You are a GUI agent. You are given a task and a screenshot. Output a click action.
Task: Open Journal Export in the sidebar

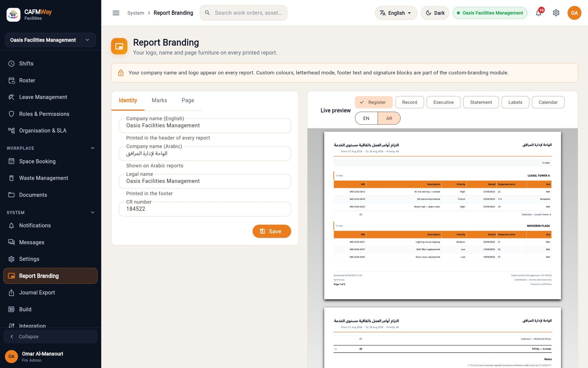click(50, 293)
